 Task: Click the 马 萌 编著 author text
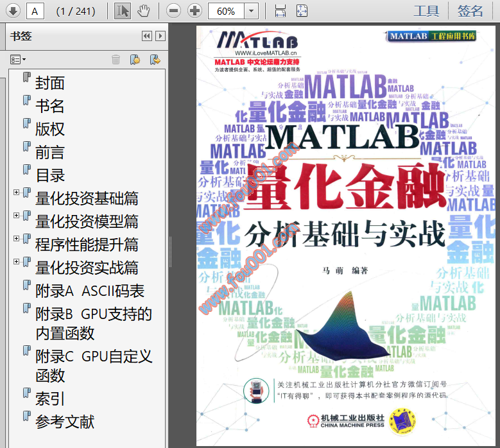point(345,271)
